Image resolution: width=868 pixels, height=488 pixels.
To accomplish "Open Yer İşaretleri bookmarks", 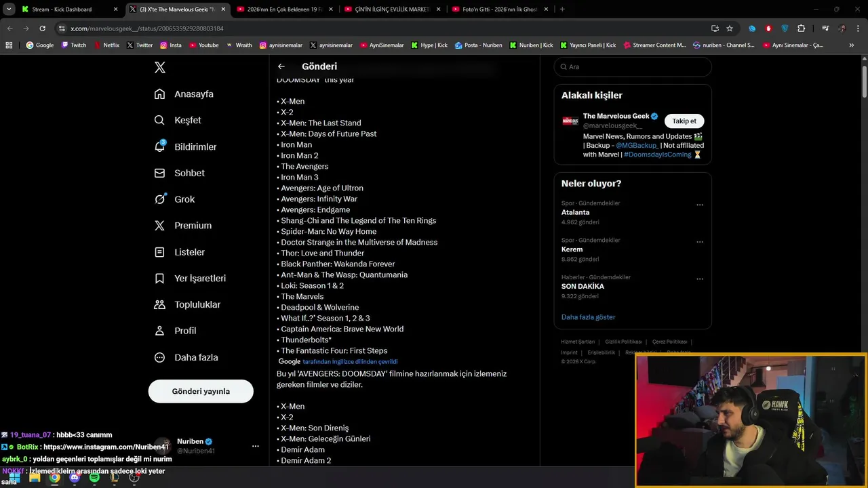I will (190, 279).
